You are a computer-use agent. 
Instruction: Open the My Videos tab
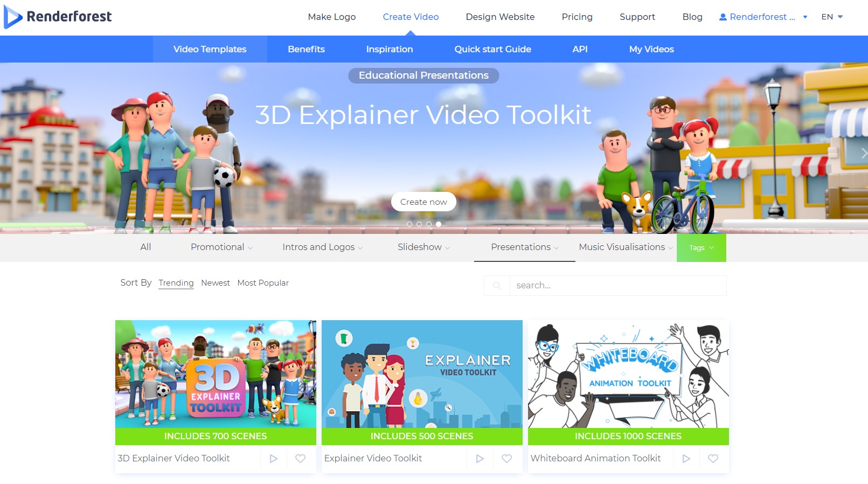tap(651, 49)
